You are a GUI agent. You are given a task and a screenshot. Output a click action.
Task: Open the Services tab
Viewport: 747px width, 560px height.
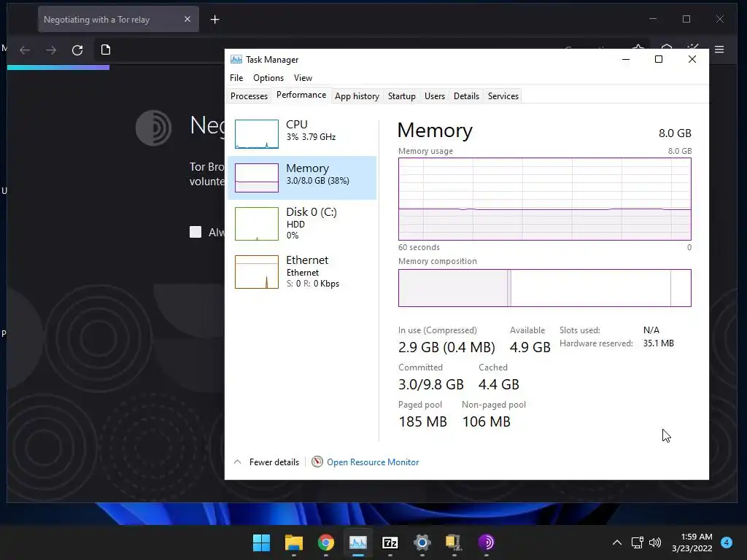click(x=503, y=96)
